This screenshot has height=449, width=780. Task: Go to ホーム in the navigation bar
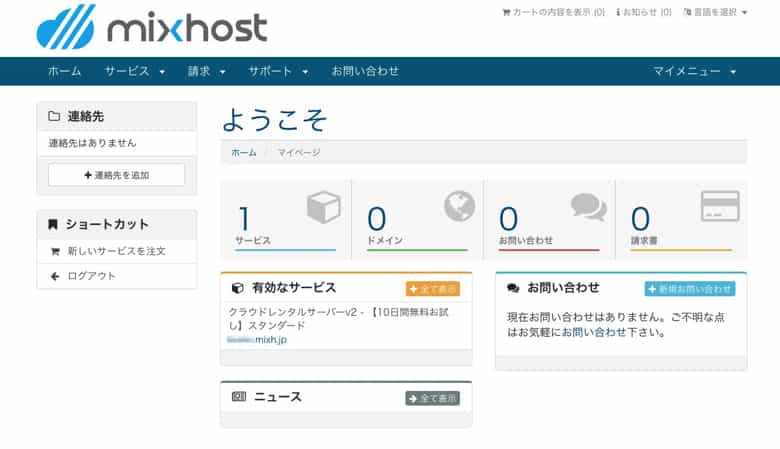tap(65, 72)
